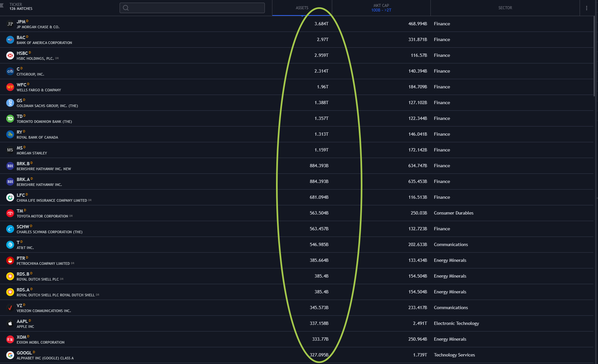The image size is (598, 364).
Task: Click the China Life Insurance logo
Action: pyautogui.click(x=10, y=197)
